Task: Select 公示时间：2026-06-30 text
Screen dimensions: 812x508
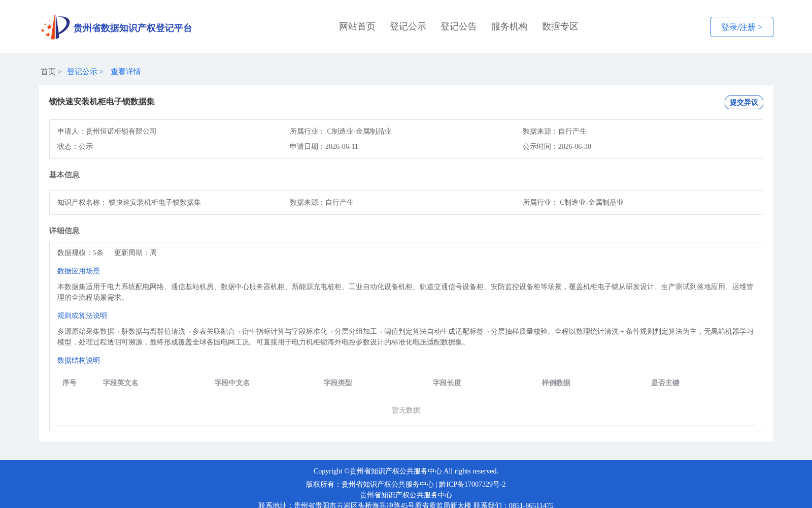Action: pos(557,146)
